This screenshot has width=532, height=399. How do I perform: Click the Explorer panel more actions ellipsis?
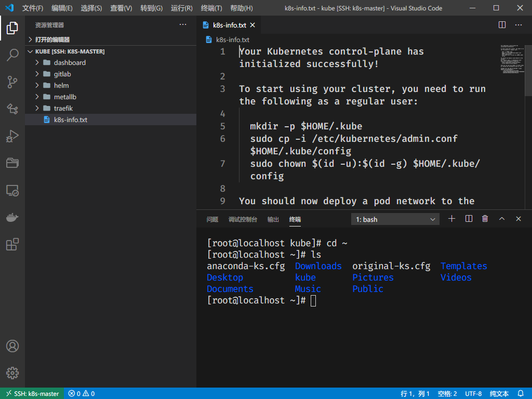(x=183, y=24)
